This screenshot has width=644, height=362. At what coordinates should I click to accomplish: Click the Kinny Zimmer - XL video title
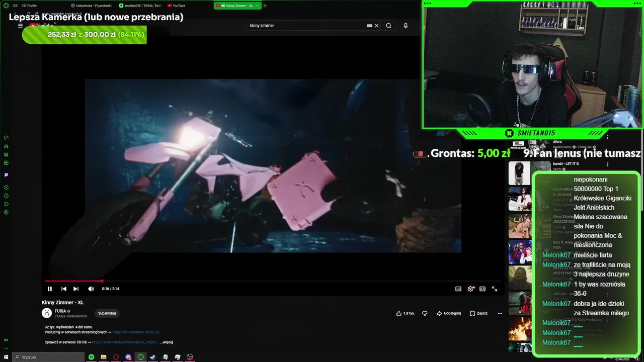click(63, 303)
